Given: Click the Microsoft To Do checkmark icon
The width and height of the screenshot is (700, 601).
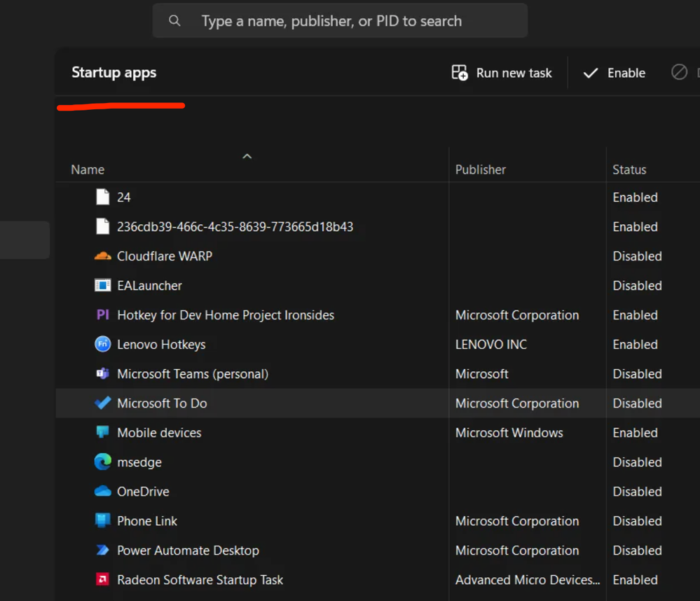Looking at the screenshot, I should (x=102, y=403).
